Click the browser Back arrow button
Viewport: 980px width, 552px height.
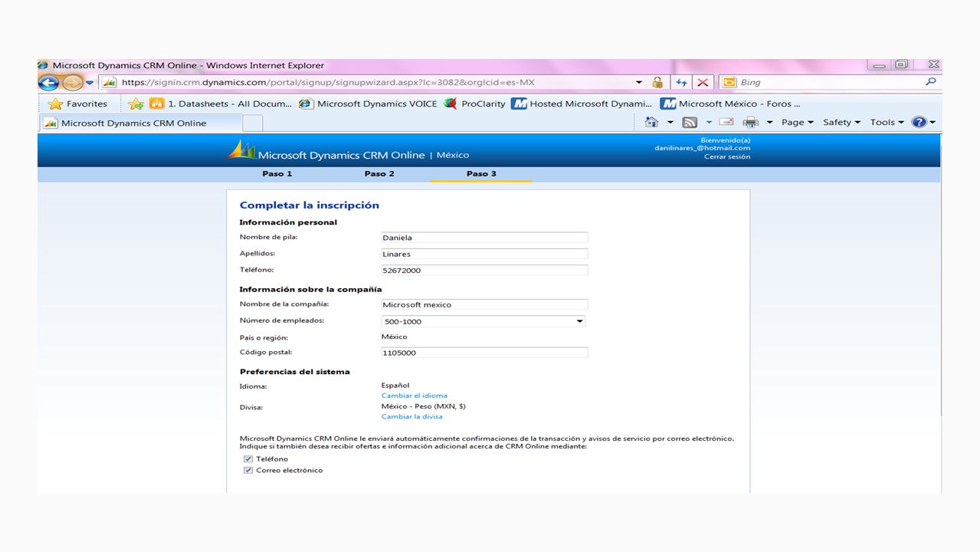(x=48, y=83)
